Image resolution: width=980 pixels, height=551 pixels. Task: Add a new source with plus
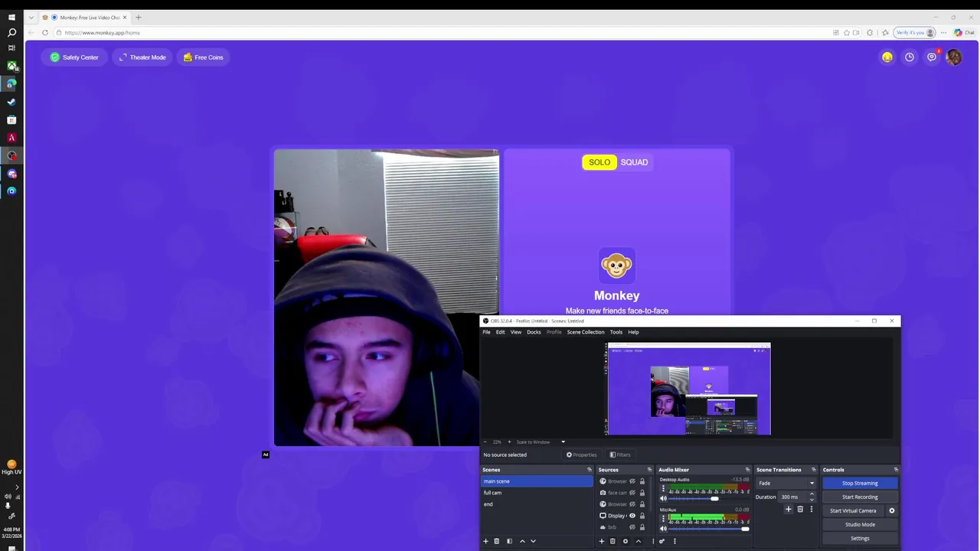point(602,541)
